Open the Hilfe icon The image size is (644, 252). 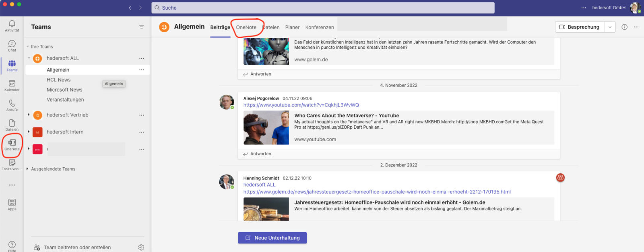pos(12,246)
